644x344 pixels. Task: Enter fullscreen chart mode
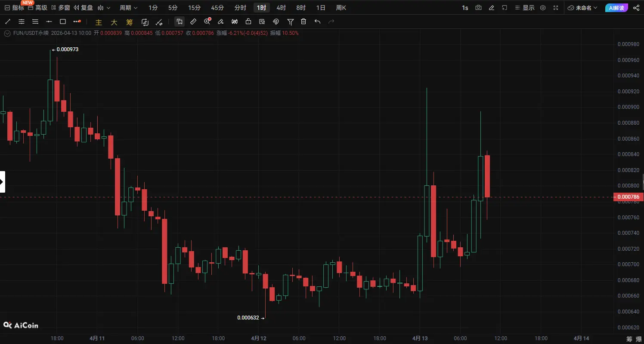click(x=556, y=8)
